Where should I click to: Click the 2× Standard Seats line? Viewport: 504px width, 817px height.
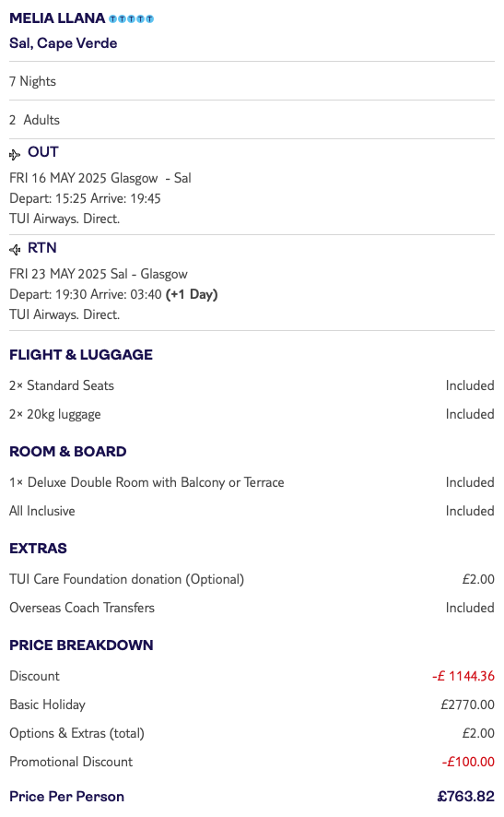pos(252,385)
